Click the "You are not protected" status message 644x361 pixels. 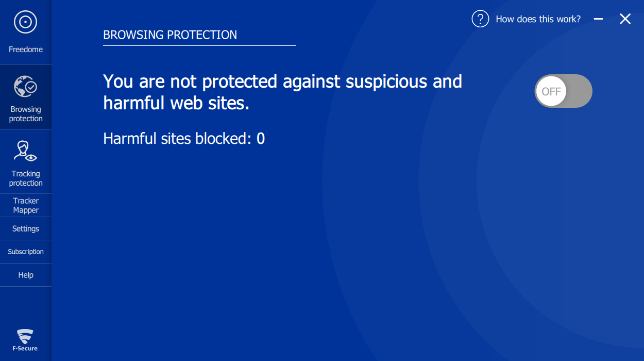point(282,92)
